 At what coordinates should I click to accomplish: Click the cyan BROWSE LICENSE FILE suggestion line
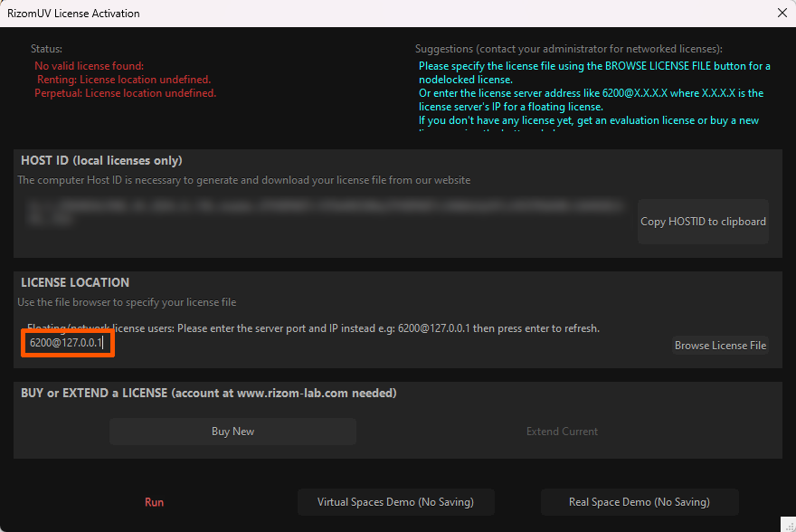pos(594,72)
